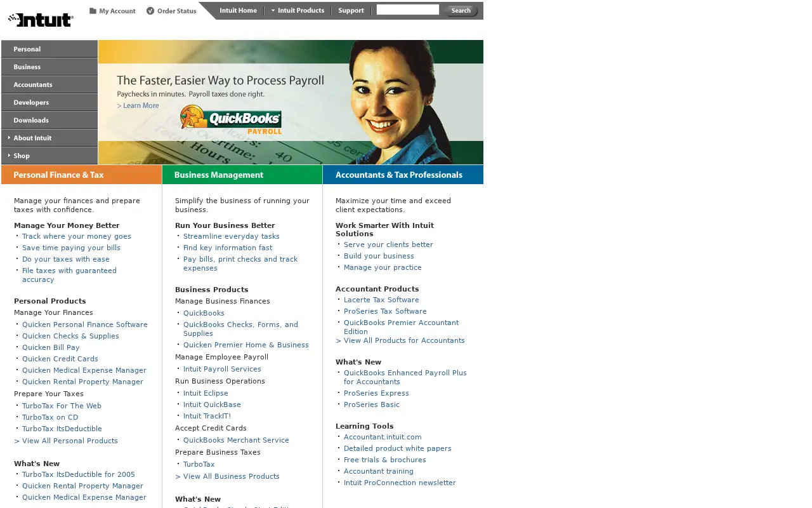Open Find key information fast
Viewport: 812px width, 508px height.
pos(228,248)
